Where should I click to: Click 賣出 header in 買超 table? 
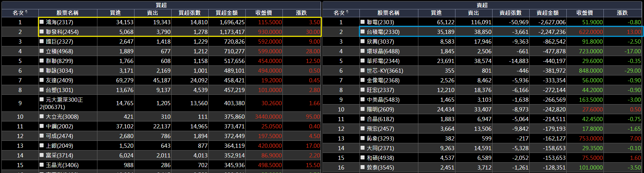pos(153,13)
